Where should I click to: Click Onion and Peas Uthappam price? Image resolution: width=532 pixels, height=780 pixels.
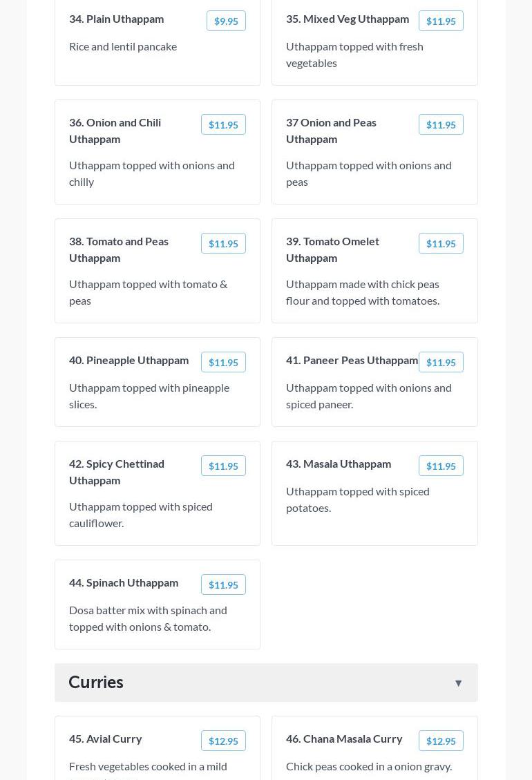pyautogui.click(x=441, y=125)
